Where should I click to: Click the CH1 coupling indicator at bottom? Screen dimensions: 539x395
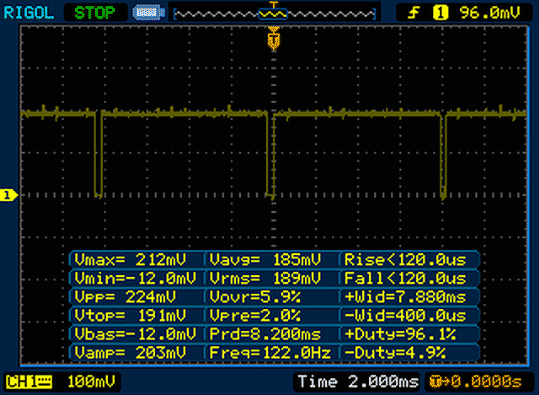(29, 382)
